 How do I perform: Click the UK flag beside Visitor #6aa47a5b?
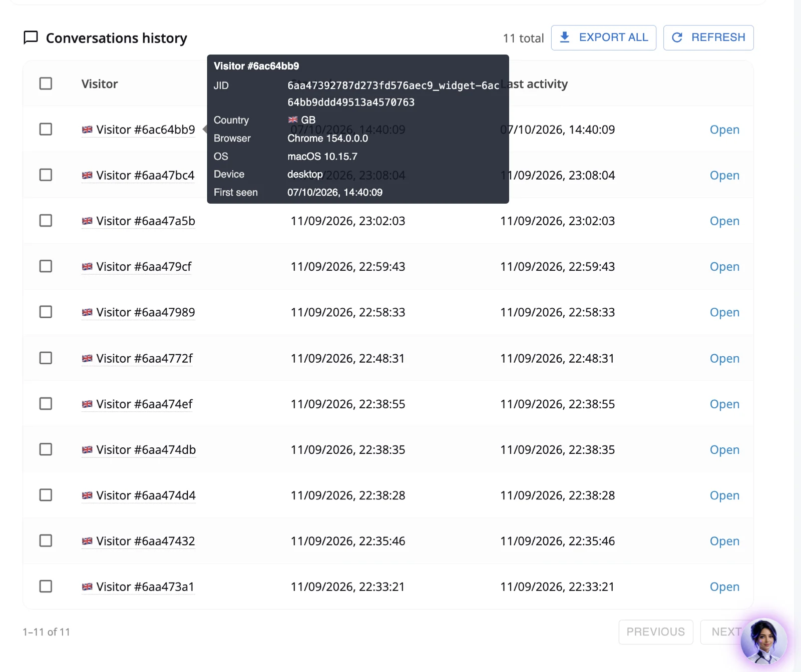[x=87, y=221]
